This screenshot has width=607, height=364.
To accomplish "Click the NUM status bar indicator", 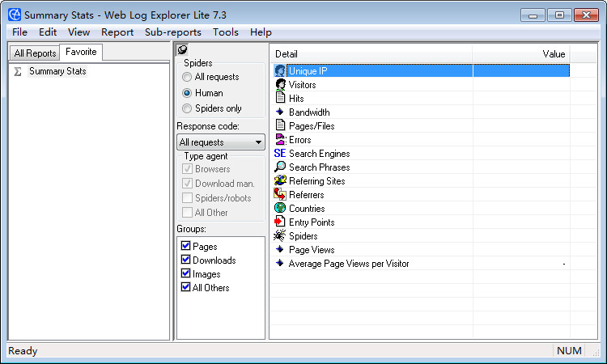I will pos(569,350).
